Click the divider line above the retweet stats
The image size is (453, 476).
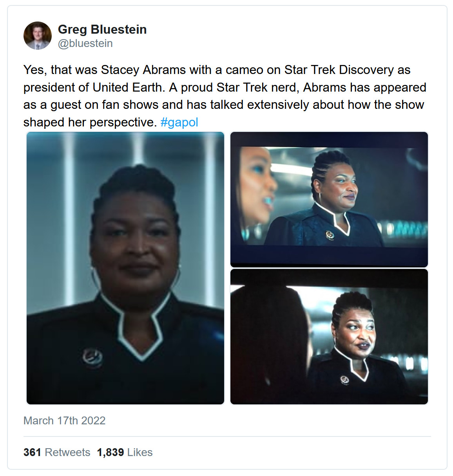[x=227, y=436]
